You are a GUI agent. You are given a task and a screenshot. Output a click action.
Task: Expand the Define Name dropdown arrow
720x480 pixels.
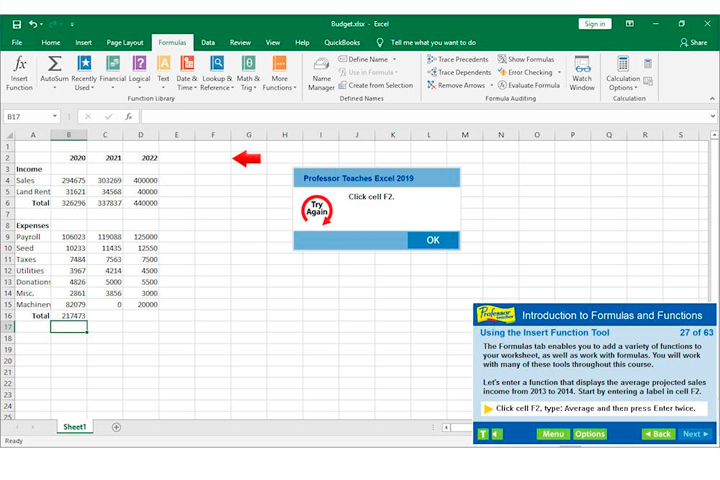(x=394, y=59)
